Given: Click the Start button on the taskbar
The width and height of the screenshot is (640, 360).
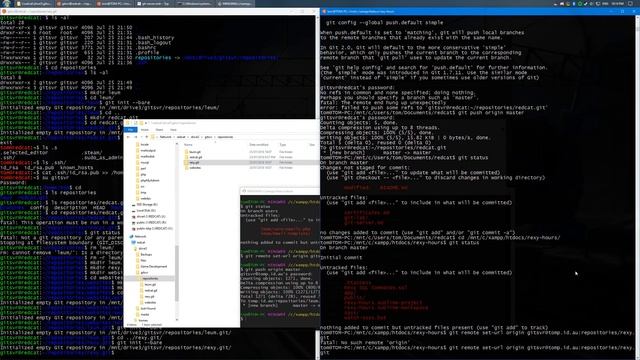Looking at the screenshot, I should [7, 3].
